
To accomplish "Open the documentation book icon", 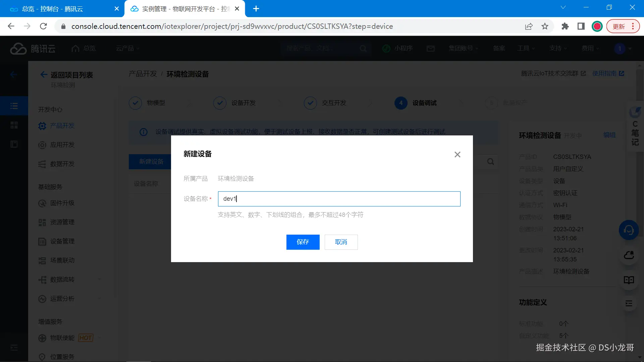I will (629, 280).
